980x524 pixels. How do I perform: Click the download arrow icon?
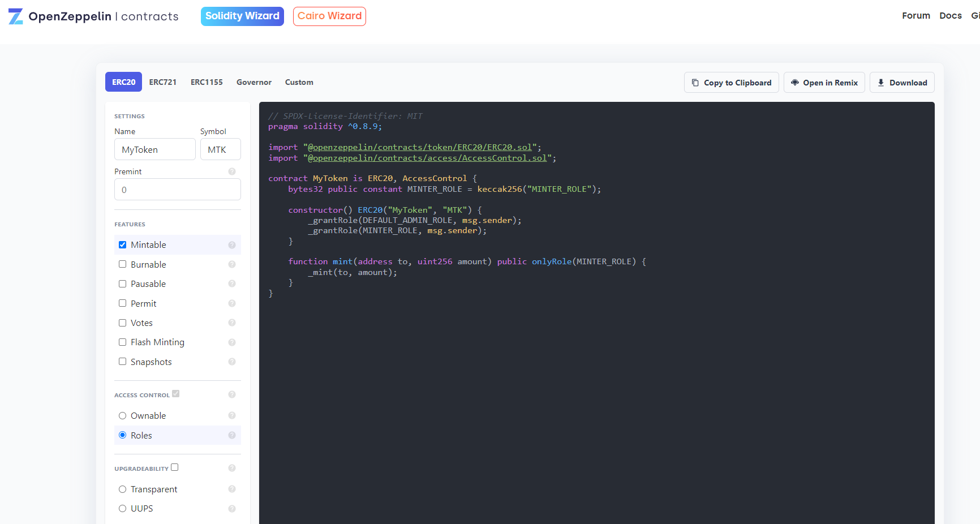(880, 82)
